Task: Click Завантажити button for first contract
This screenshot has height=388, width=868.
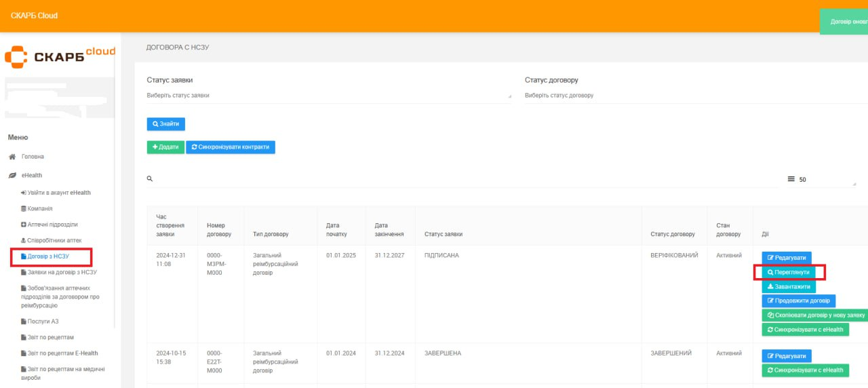Action: coord(788,287)
